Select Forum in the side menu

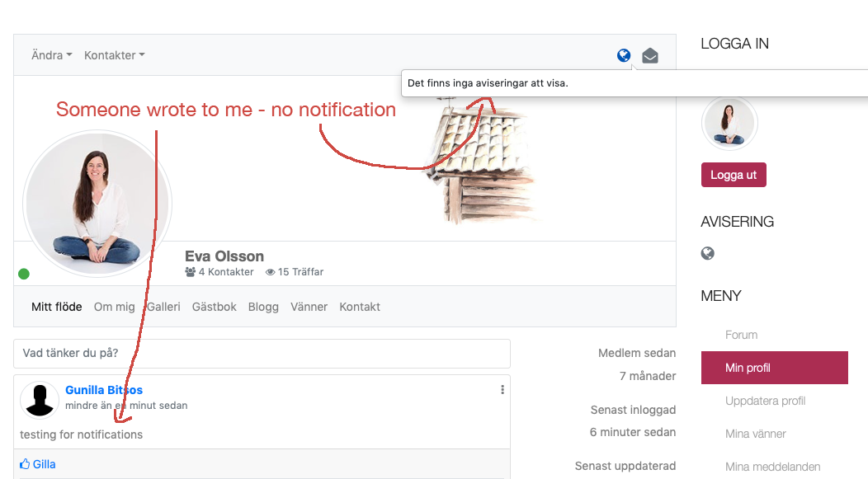click(741, 335)
